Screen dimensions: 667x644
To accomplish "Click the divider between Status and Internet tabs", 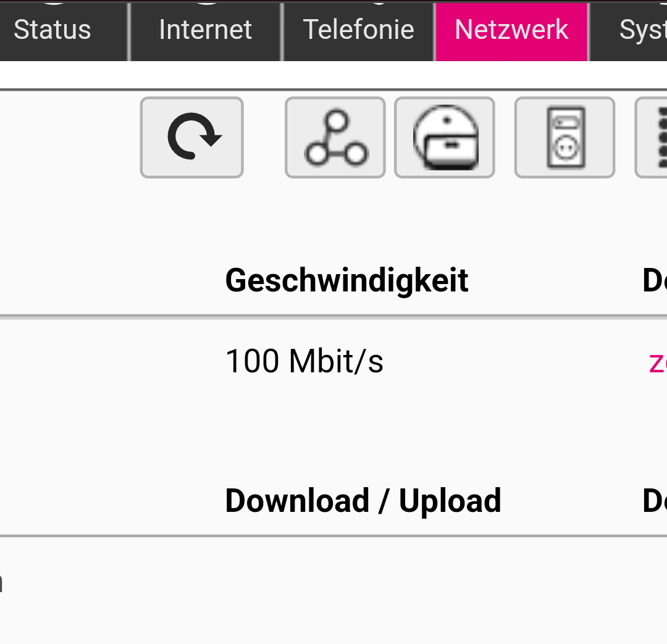I will coord(129,31).
